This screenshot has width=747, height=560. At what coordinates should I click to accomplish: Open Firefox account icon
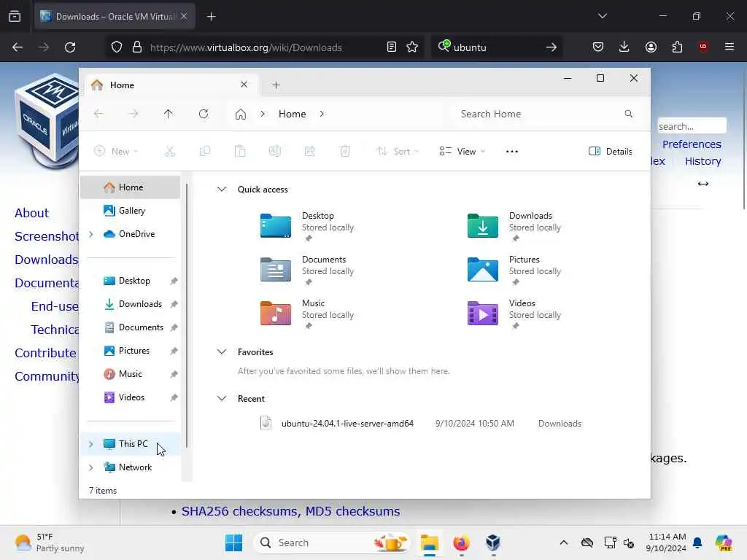pyautogui.click(x=651, y=47)
